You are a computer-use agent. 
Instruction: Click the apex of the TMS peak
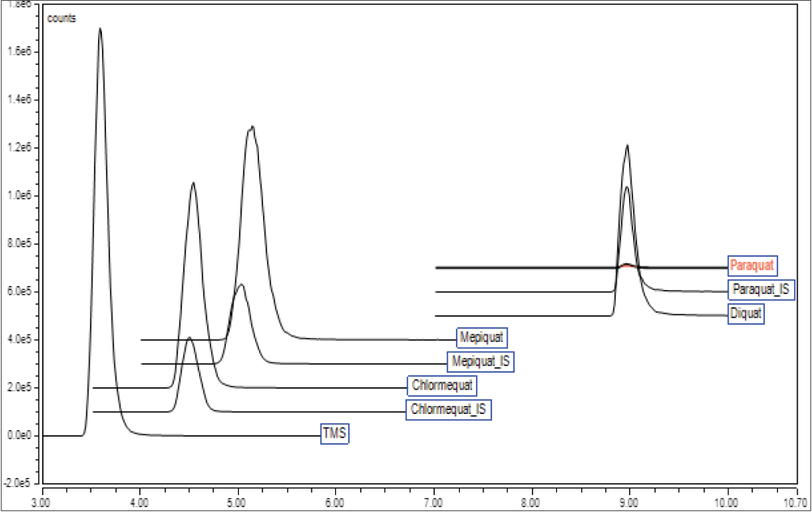[x=100, y=28]
